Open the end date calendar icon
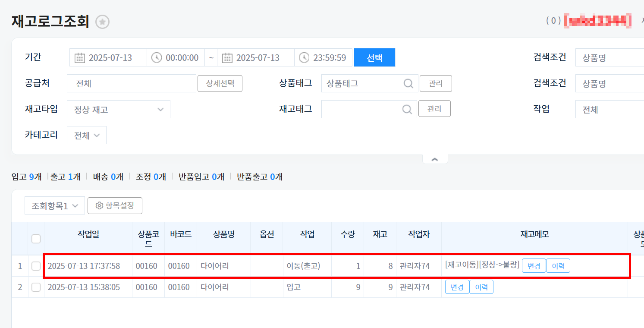Screen dimensions: 644x328 pyautogui.click(x=227, y=57)
